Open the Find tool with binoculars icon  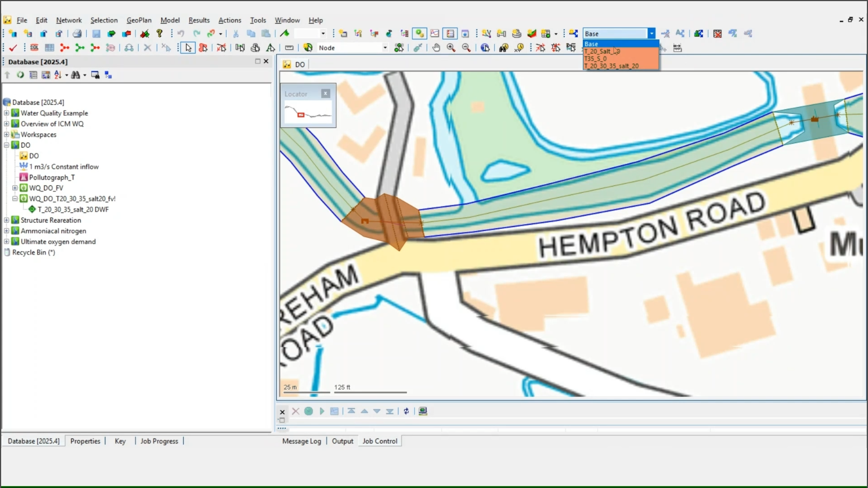[503, 47]
